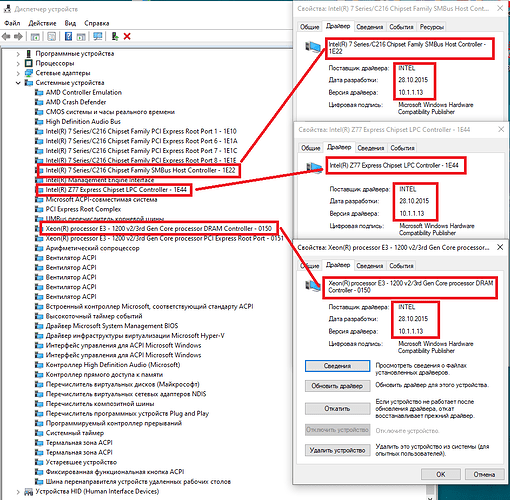Viewport: 510px width, 500px height.
Task: Click the scan for hardware changes monitor icon
Action: 98,36
